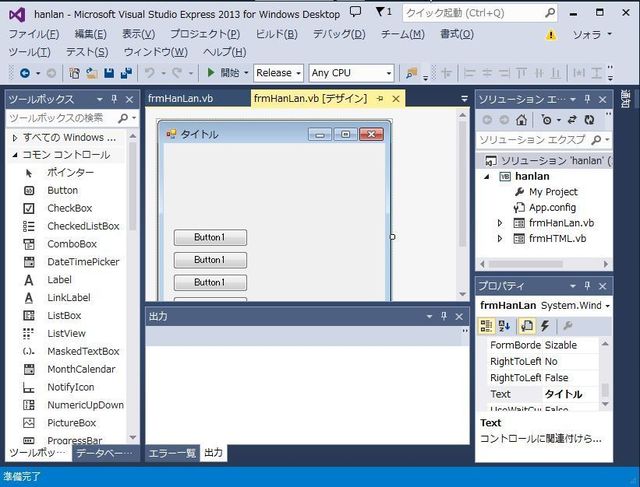Expand the frmHanLan.vb tree node

click(500, 223)
